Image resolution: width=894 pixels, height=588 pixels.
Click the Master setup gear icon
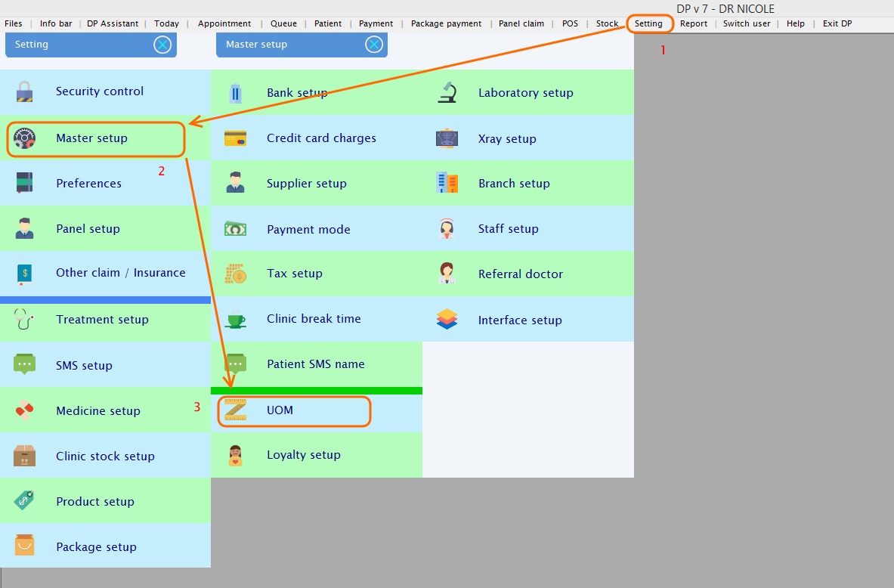click(24, 138)
